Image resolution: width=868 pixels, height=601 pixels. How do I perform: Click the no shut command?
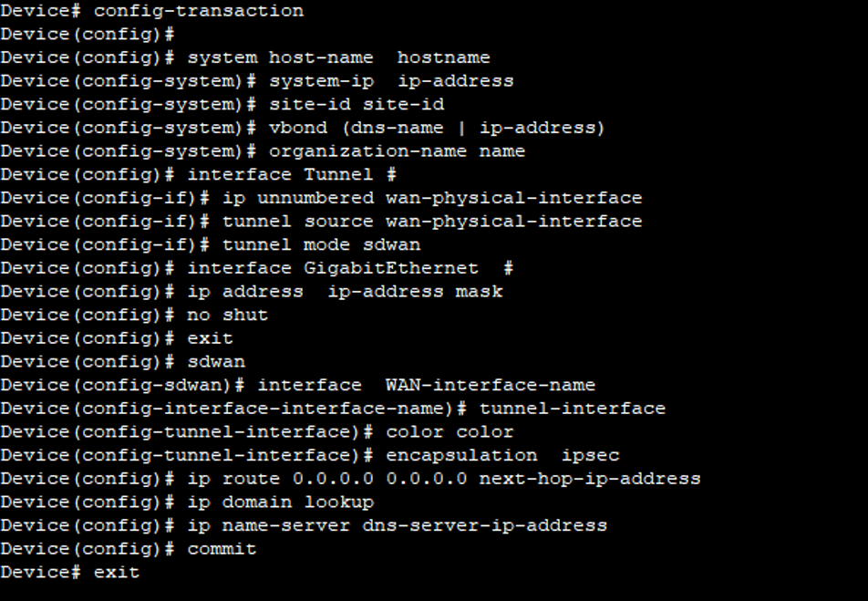point(228,315)
